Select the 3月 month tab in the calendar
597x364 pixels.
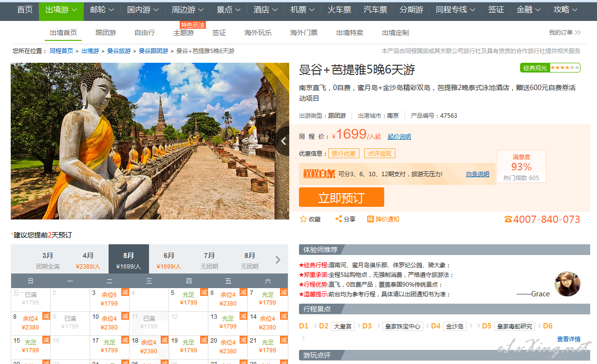click(48, 260)
